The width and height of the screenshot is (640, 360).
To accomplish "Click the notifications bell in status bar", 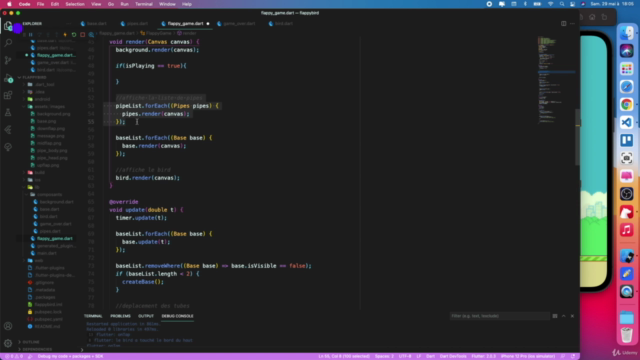I will click(573, 356).
